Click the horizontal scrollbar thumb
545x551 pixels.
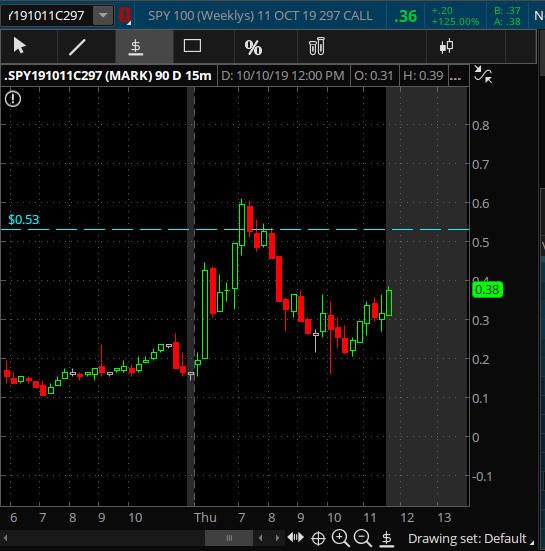(229, 538)
